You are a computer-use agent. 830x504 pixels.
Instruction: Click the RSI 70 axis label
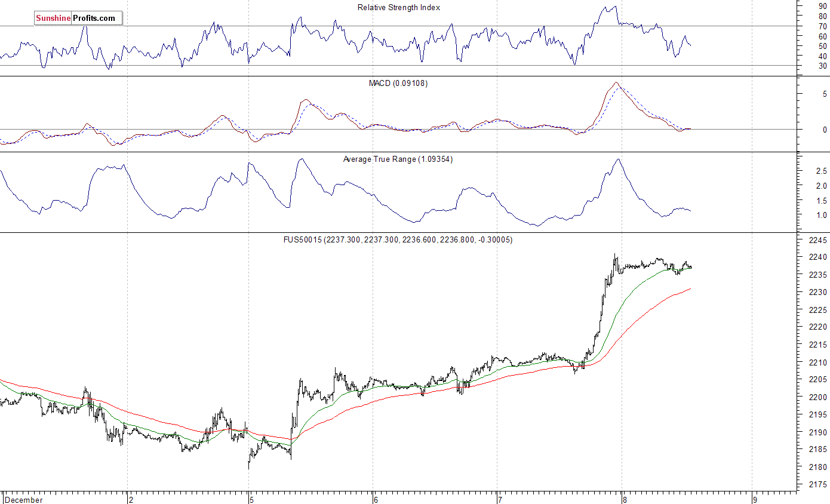tap(823, 26)
